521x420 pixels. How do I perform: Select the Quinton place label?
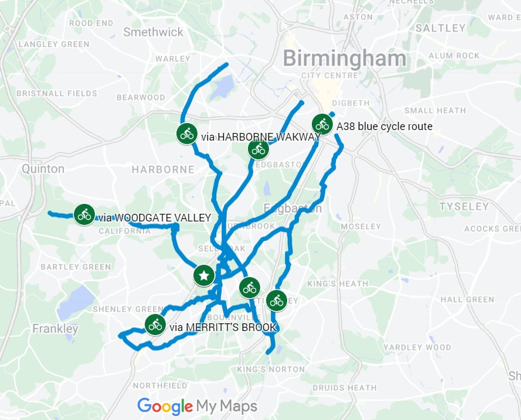pos(43,169)
